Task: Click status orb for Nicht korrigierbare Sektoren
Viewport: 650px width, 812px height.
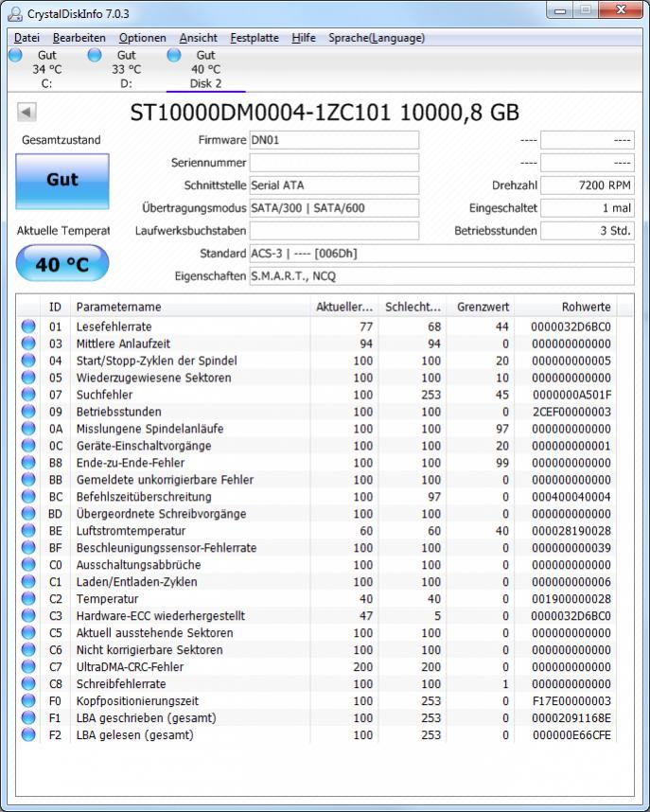Action: [28, 649]
